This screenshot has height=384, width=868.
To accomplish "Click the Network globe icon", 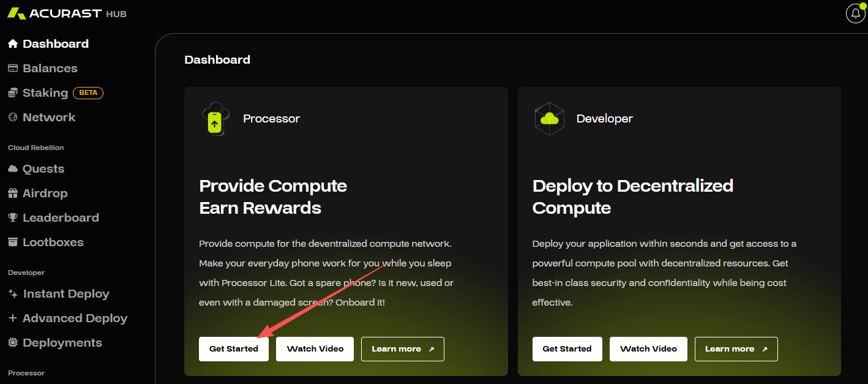I will point(13,118).
